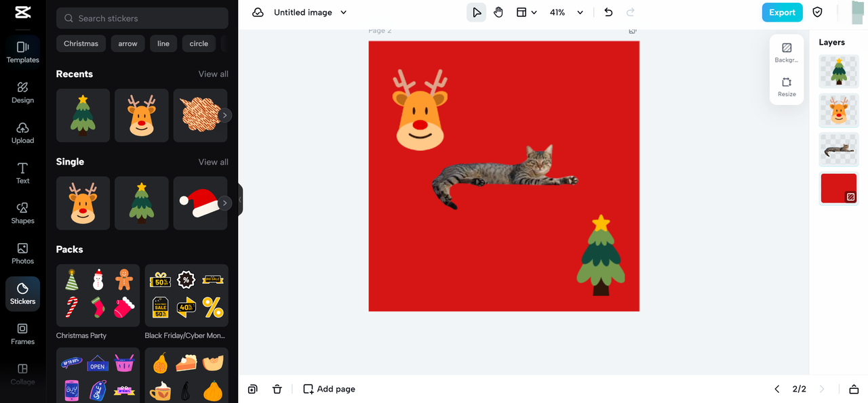This screenshot has width=868, height=403.
Task: Add the striped blob sticker from Recents
Action: (200, 115)
